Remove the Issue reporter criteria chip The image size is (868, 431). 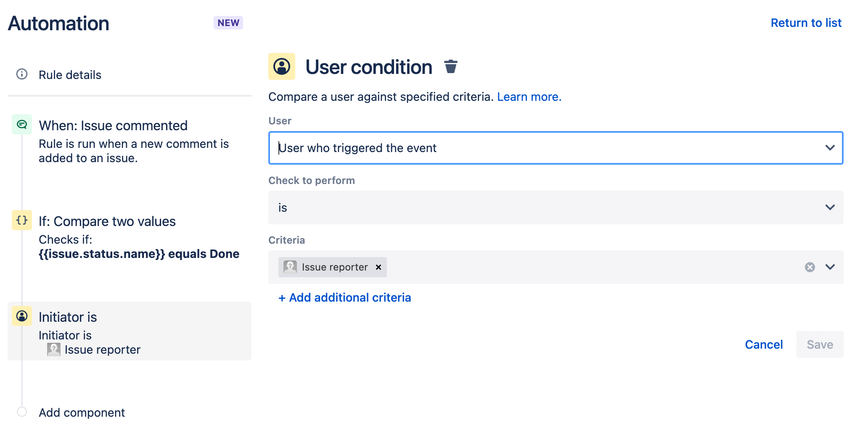(x=378, y=267)
